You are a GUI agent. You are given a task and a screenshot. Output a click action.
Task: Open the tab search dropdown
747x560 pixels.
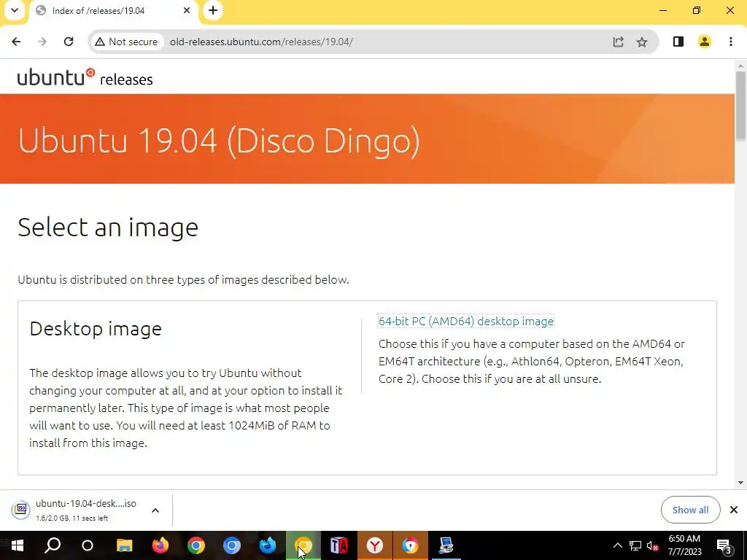tap(15, 10)
